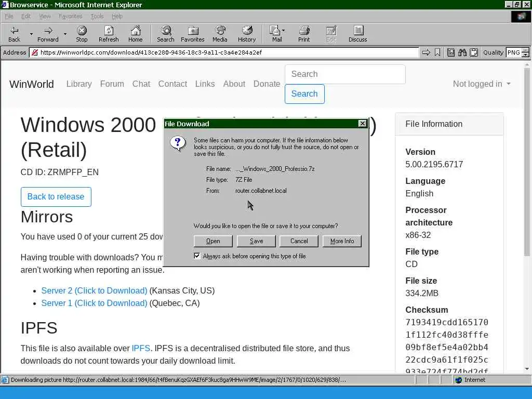Open the Favorites menu
The height and width of the screenshot is (399, 532).
pyautogui.click(x=70, y=16)
